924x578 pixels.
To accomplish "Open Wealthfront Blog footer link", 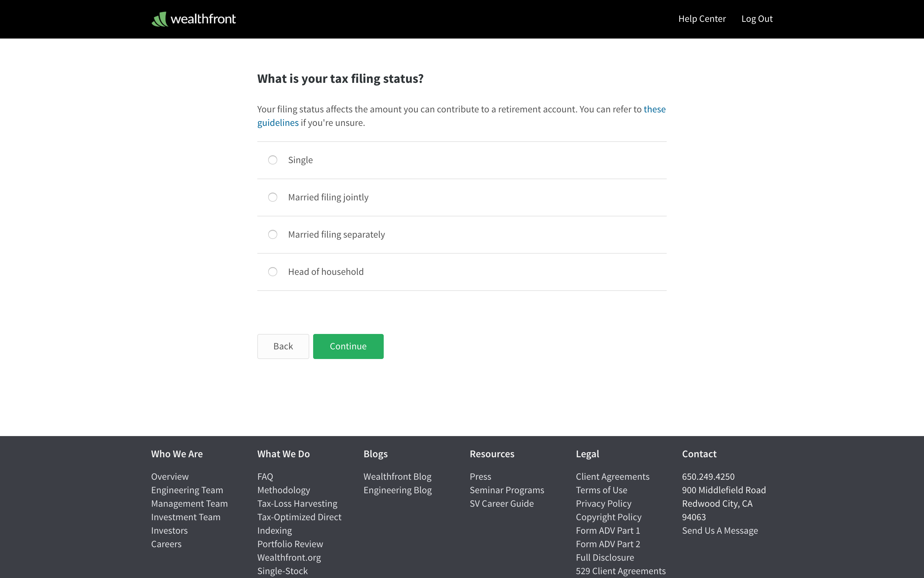I will (x=398, y=477).
